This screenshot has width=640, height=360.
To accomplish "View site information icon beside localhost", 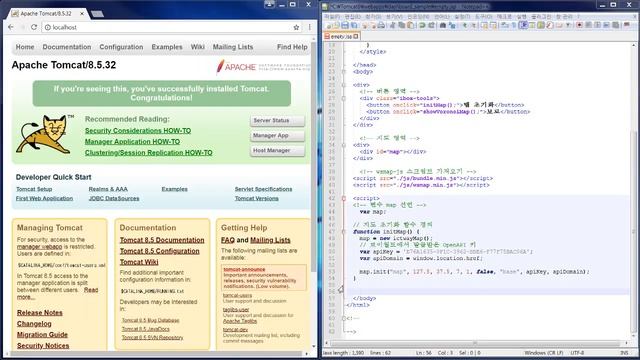I will tap(47, 27).
